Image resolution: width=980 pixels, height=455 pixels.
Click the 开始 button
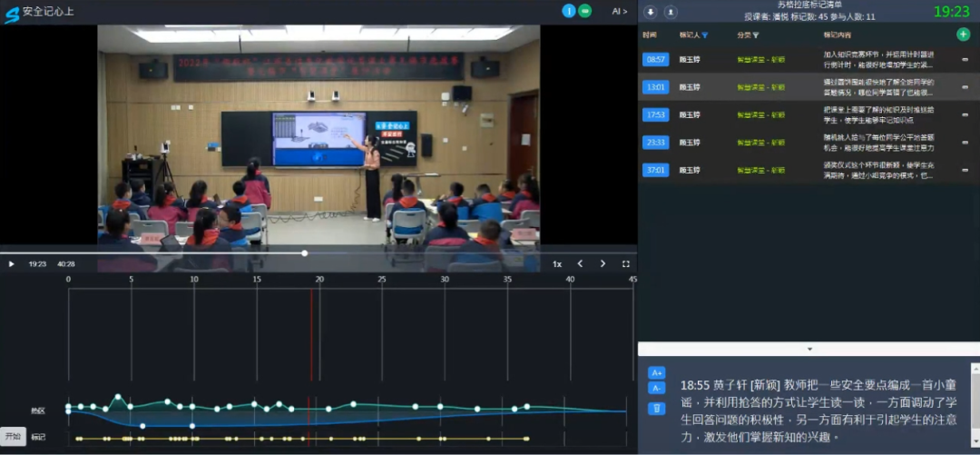pos(13,436)
